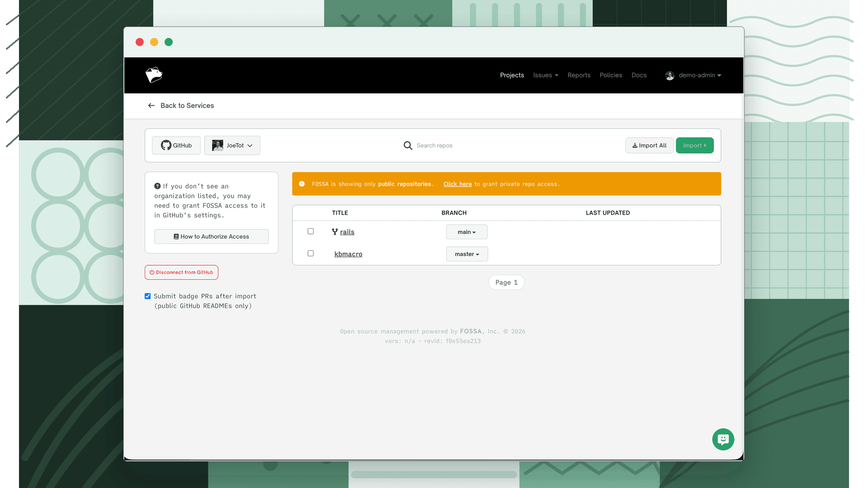Open the JoeTot account dropdown

(232, 145)
